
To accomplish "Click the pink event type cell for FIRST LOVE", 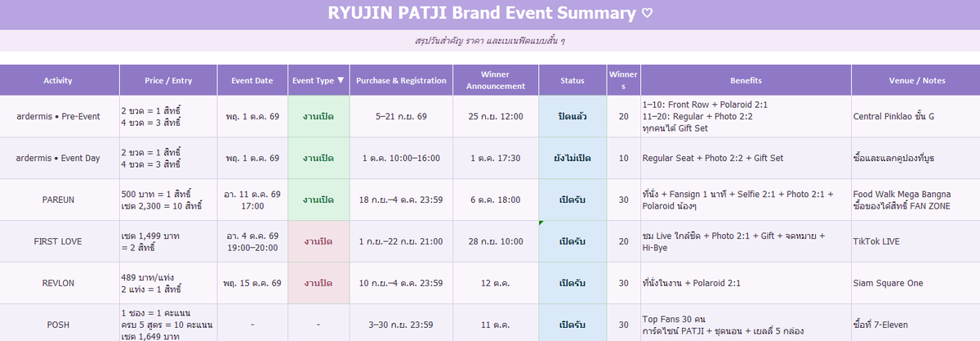I will coord(318,241).
